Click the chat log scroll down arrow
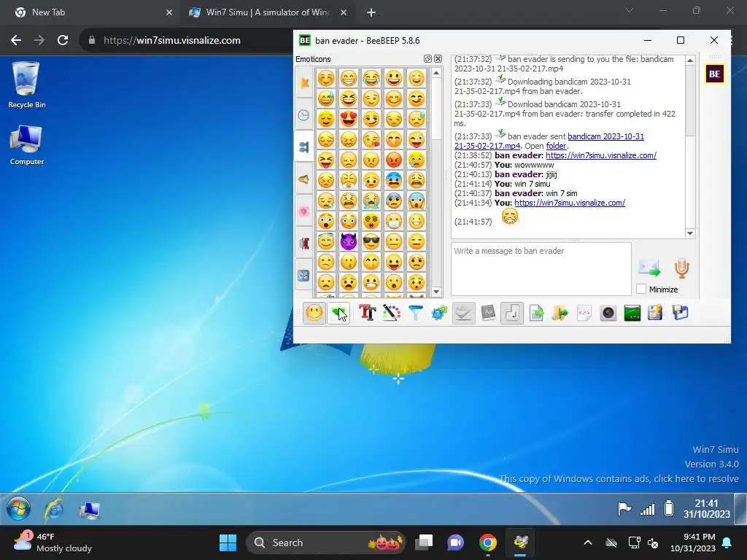 690,233
